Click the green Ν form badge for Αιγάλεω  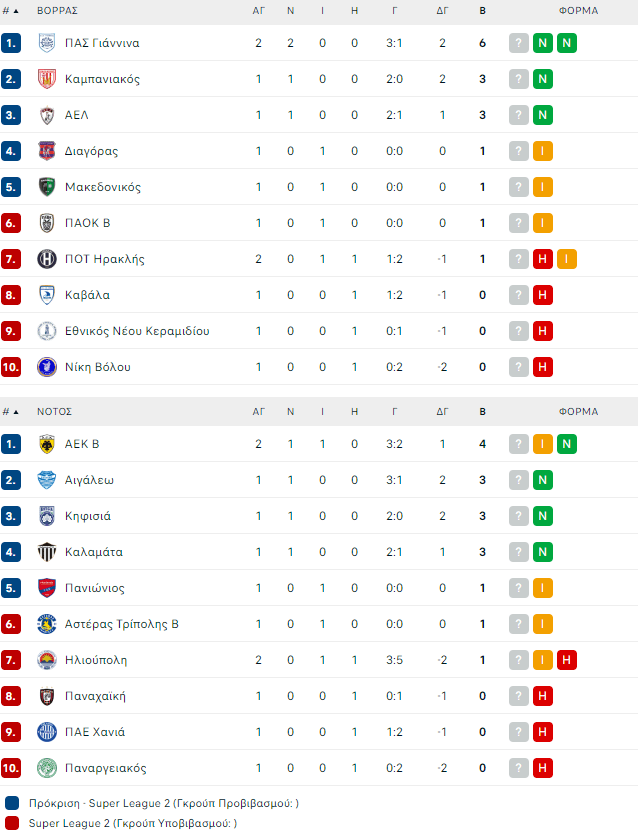tap(543, 480)
